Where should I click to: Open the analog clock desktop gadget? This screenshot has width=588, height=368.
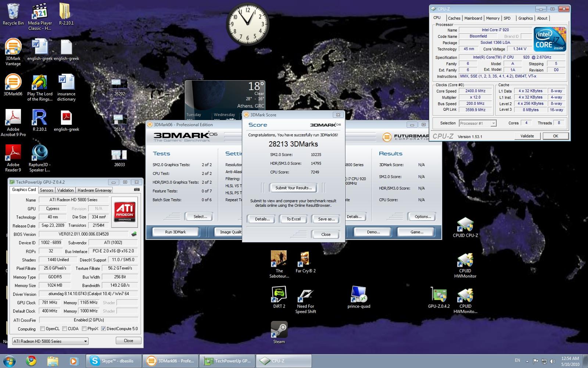247,24
